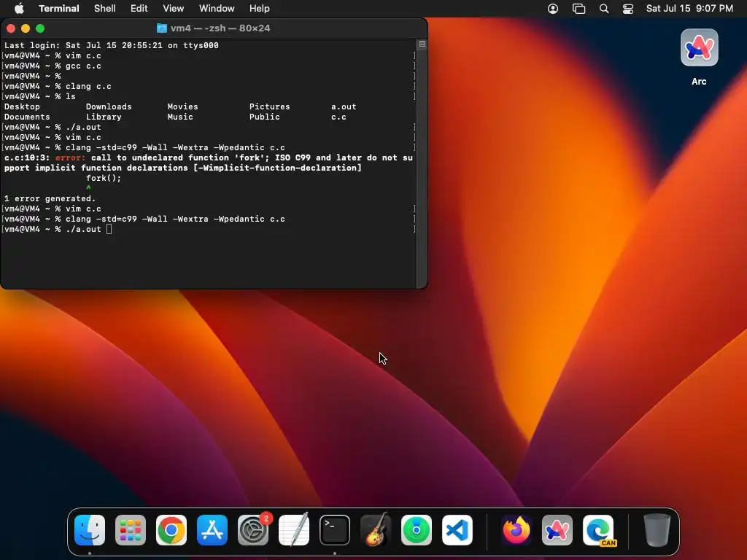Click the red 'error:' text in Terminal
This screenshot has height=560, width=747.
click(70, 157)
